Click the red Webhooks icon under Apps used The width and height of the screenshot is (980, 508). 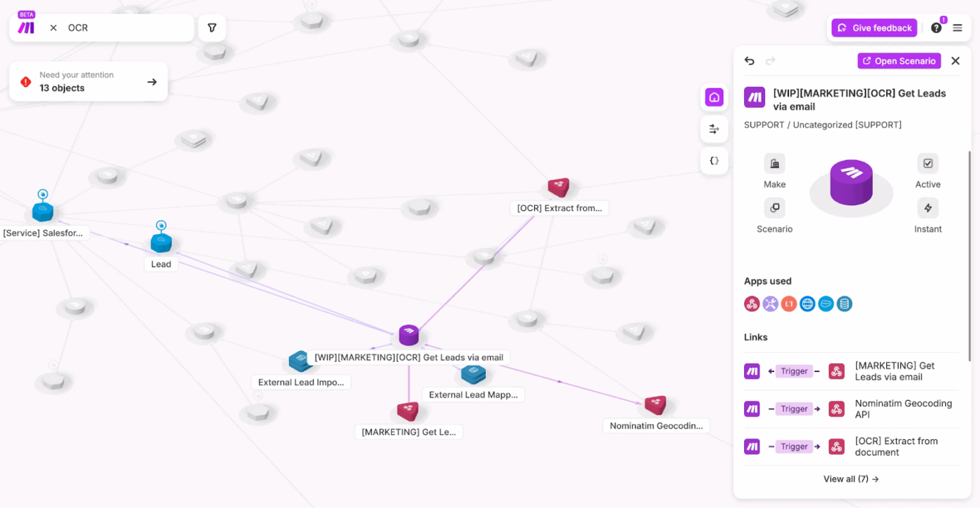752,303
